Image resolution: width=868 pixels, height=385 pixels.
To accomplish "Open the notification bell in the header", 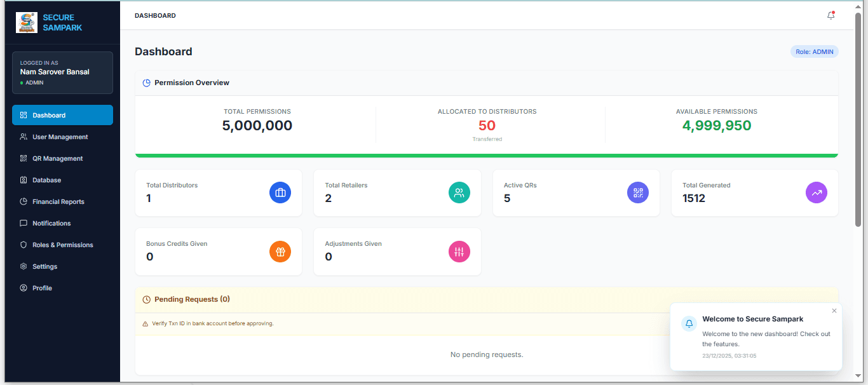I will (831, 15).
